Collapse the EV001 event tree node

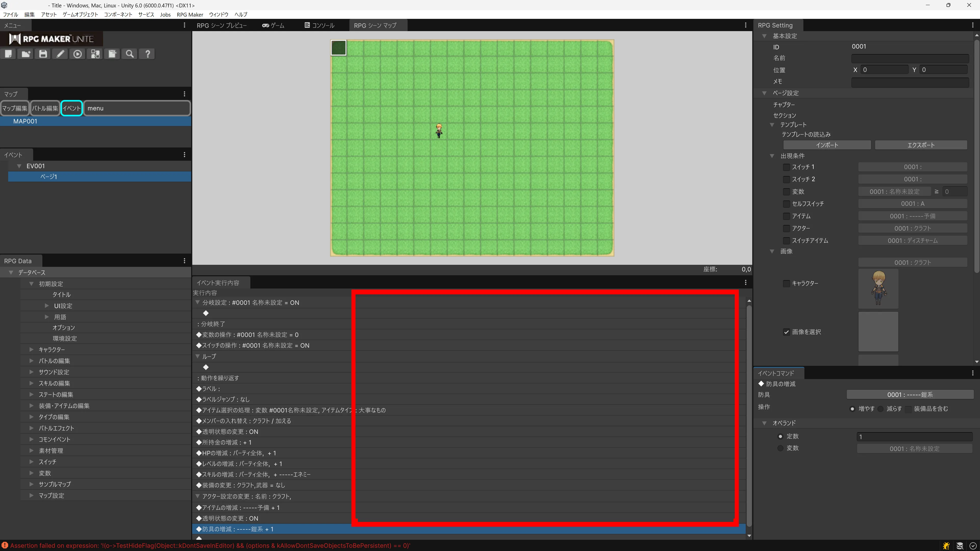tap(19, 166)
